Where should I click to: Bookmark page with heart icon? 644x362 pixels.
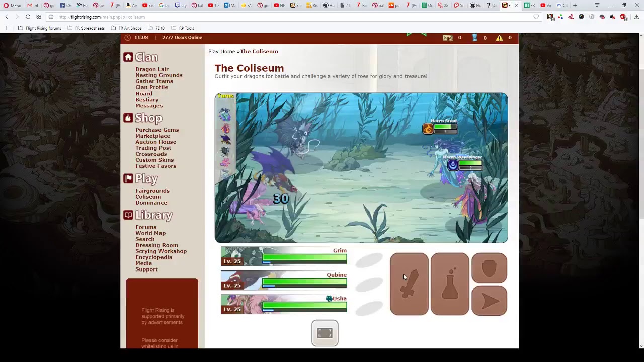(536, 17)
